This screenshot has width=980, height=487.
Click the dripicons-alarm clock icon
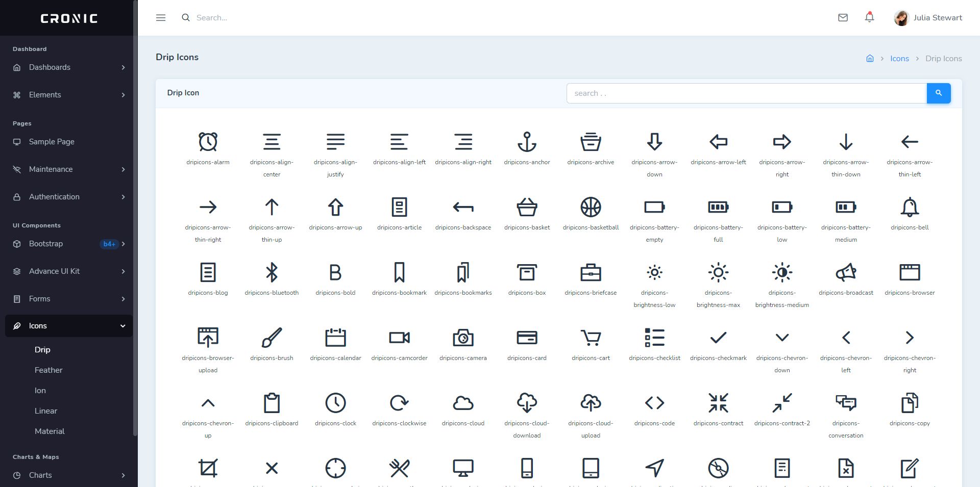coord(208,142)
